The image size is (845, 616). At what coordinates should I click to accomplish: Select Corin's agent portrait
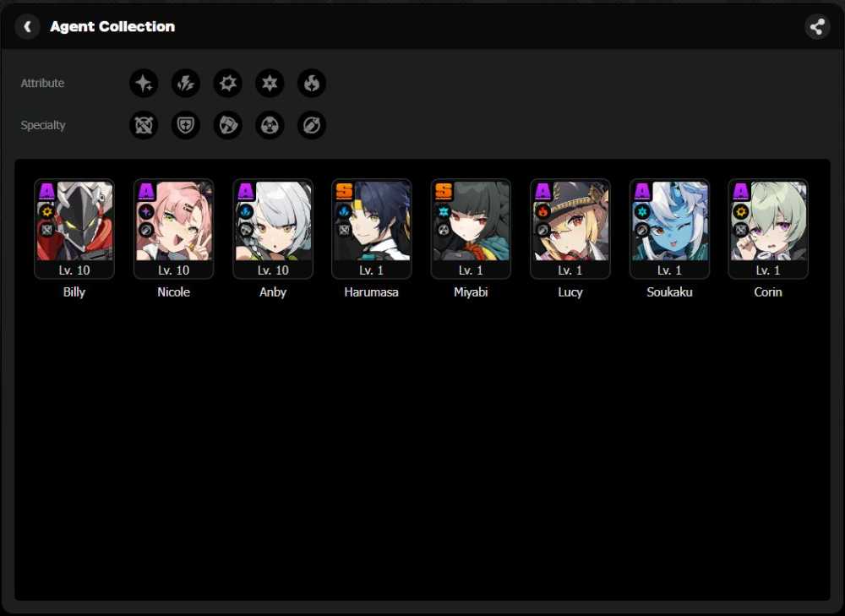(x=768, y=229)
